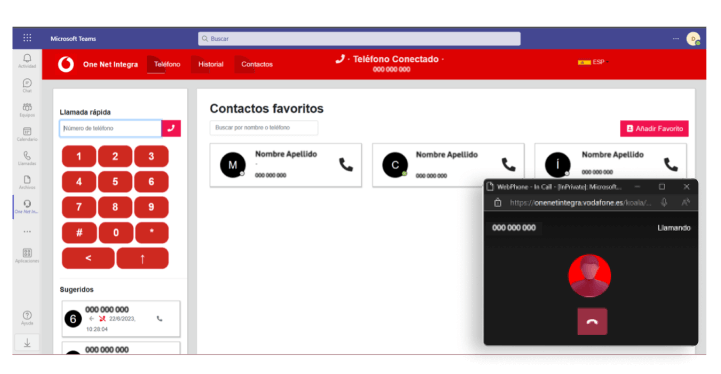Open Llamadas in the Teams sidebar
The width and height of the screenshot is (721, 374).
click(x=27, y=158)
